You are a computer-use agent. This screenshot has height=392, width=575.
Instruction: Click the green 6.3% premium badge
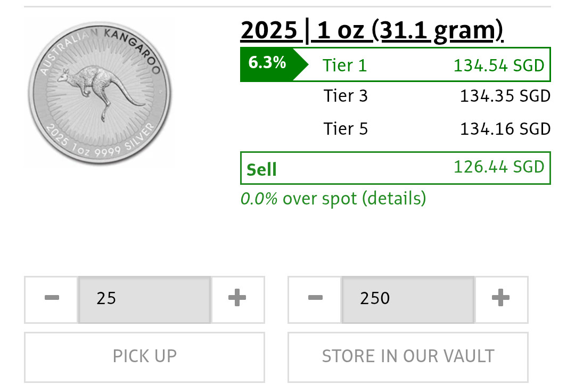point(268,64)
